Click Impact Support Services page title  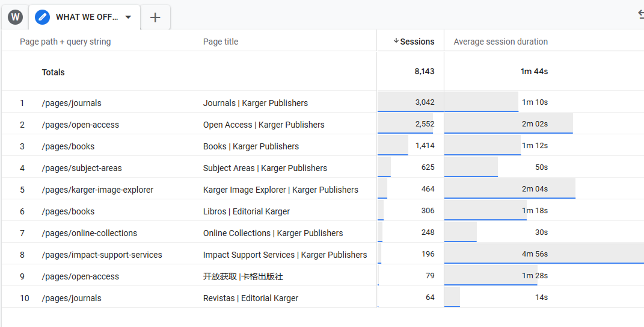285,255
